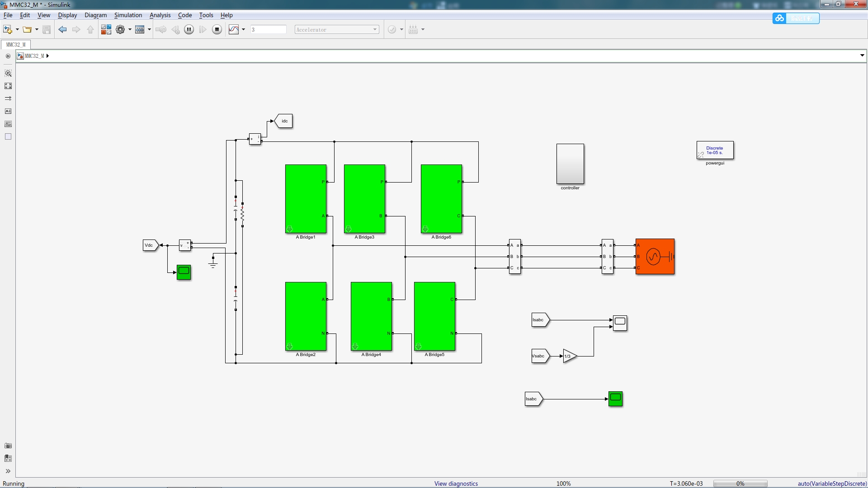Pause the running simulation
Screen dimensions: 868x488
coord(189,30)
